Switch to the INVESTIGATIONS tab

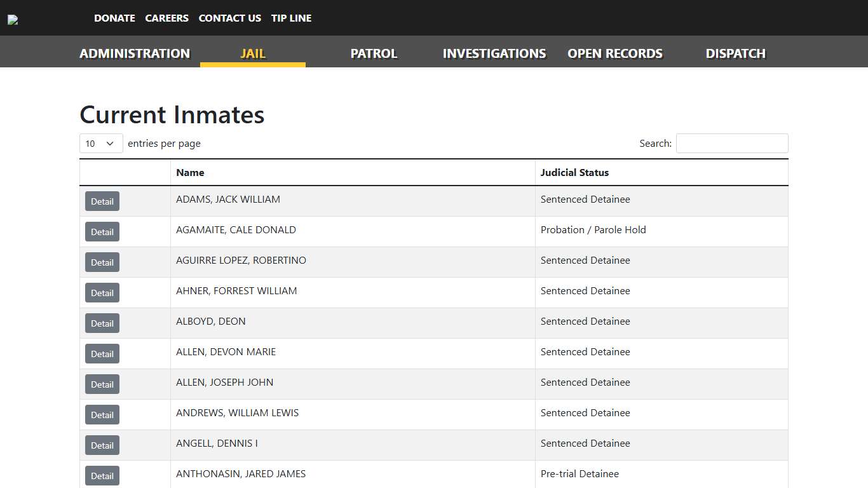click(494, 53)
